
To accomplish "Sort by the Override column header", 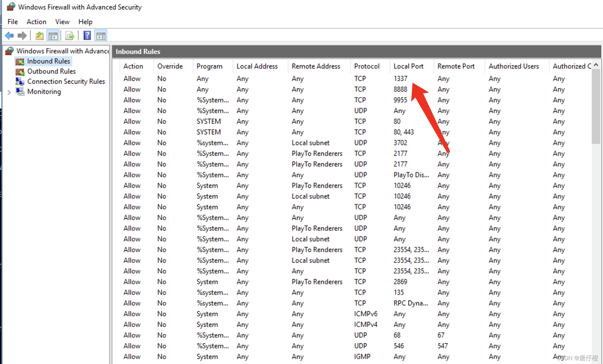I will coord(170,66).
